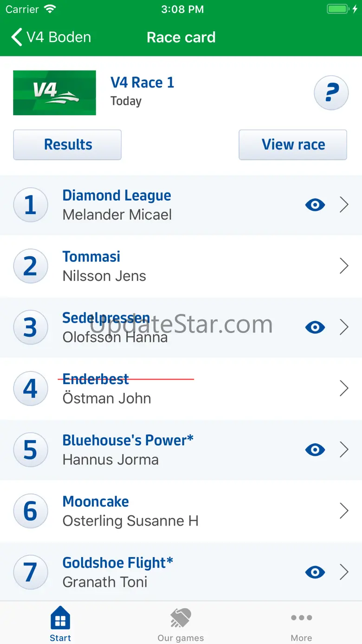
Task: Tap the question mark help icon
Action: click(x=331, y=93)
